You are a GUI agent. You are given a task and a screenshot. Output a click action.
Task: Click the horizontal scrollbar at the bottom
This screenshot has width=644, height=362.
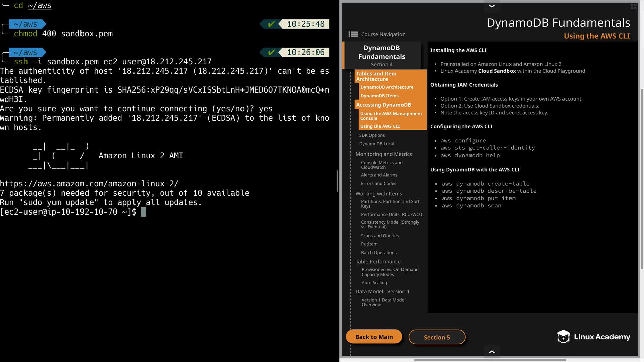pos(490,360)
